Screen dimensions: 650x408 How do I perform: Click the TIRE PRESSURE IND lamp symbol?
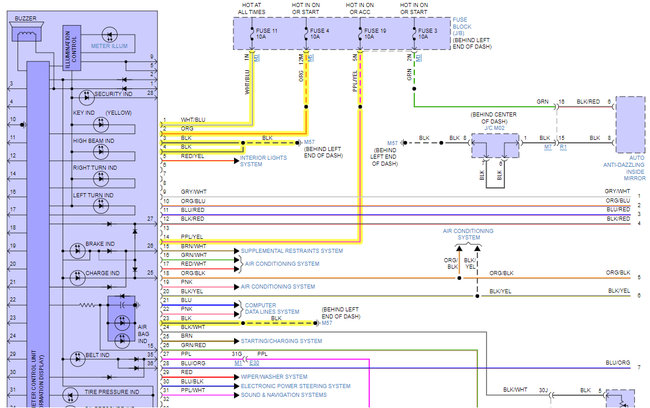coord(70,396)
